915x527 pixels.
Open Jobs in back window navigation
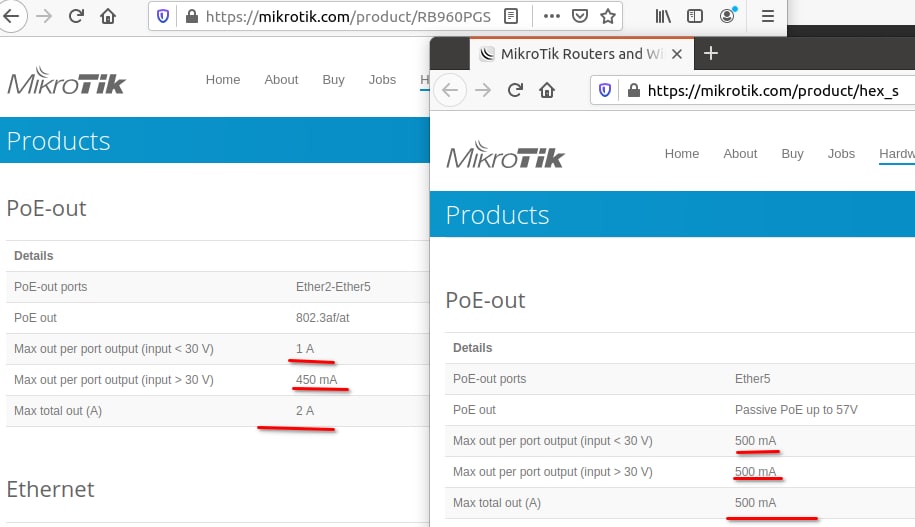382,79
